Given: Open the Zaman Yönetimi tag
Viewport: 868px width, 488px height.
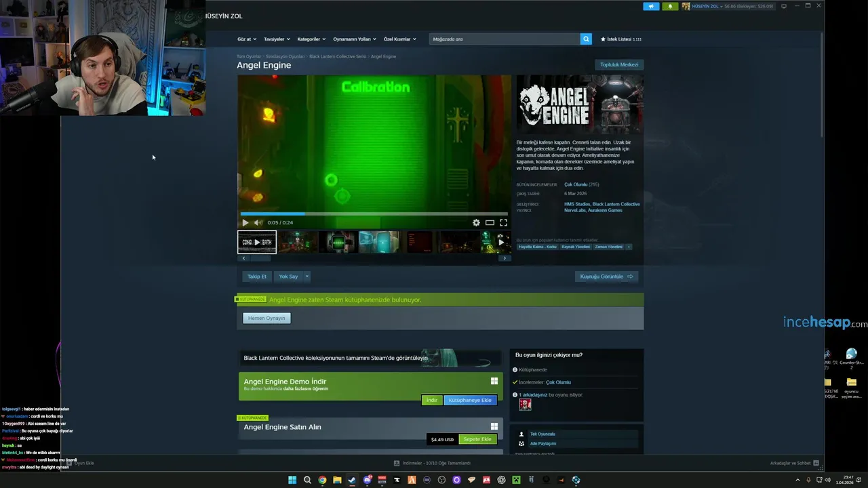Looking at the screenshot, I should pos(608,247).
